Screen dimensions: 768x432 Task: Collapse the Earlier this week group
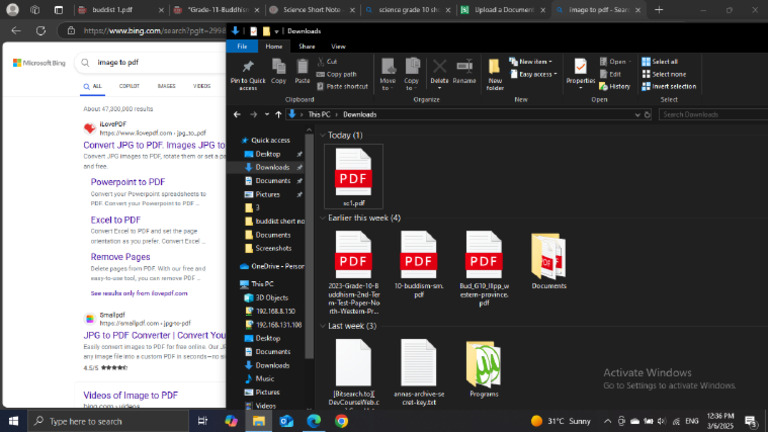323,218
